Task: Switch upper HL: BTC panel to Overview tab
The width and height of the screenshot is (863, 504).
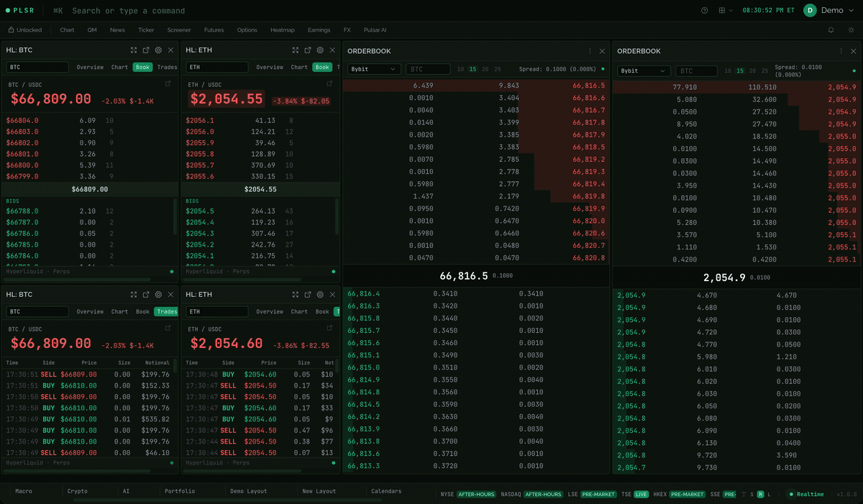Action: pos(91,67)
